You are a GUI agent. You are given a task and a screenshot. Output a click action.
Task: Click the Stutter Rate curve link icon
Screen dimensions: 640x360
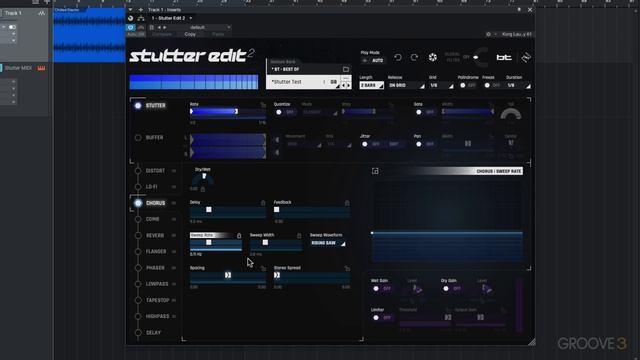(263, 105)
